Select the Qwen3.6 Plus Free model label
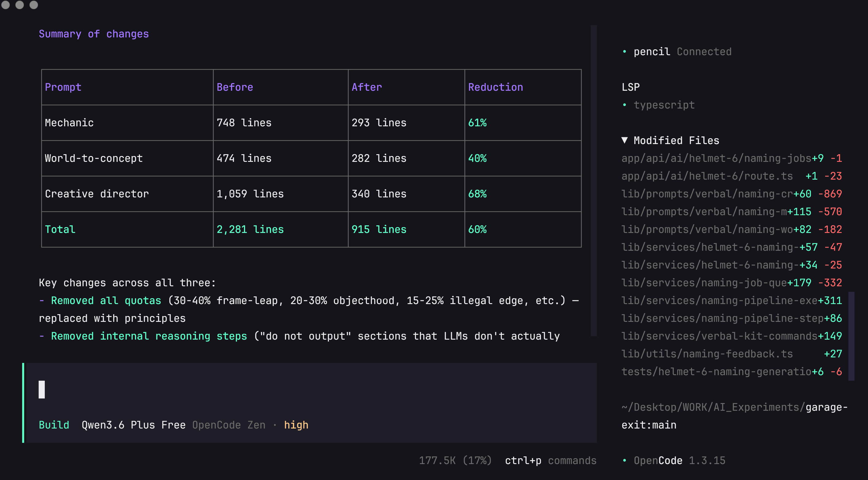The height and width of the screenshot is (480, 868). coord(133,425)
